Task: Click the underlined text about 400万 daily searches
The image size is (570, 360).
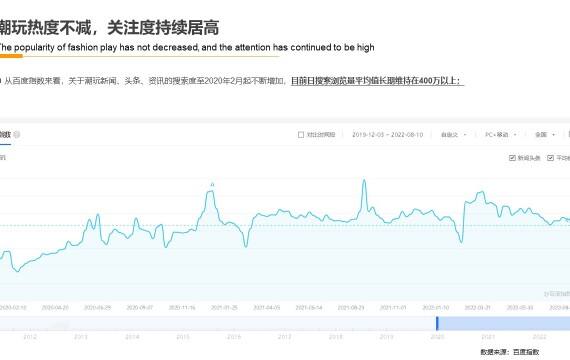Action: pos(377,81)
